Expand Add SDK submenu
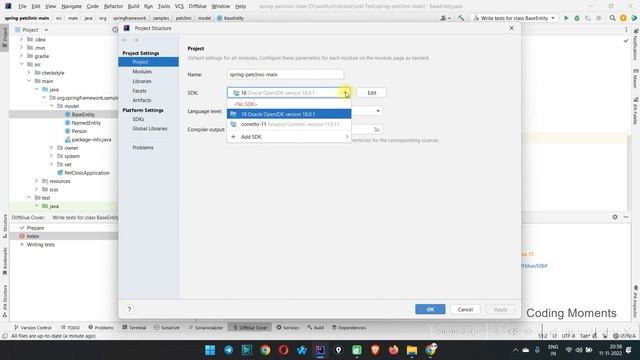This screenshot has width=640, height=360. click(289, 137)
